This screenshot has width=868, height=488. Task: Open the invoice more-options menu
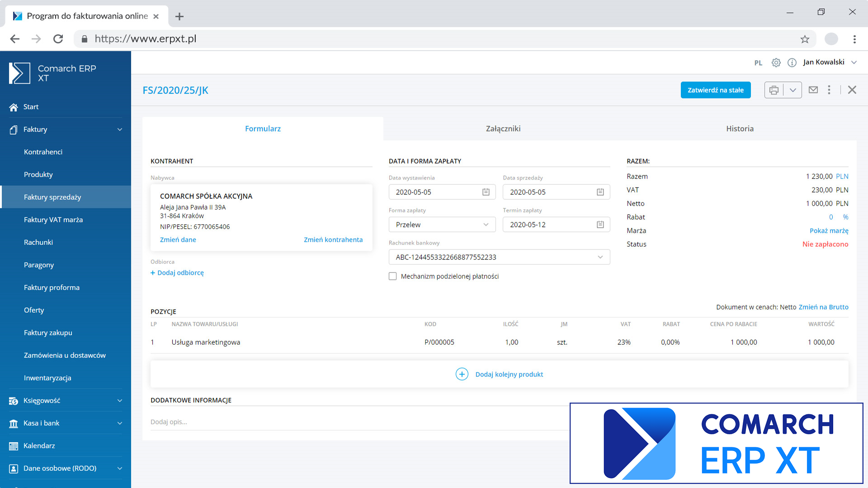pos(829,90)
